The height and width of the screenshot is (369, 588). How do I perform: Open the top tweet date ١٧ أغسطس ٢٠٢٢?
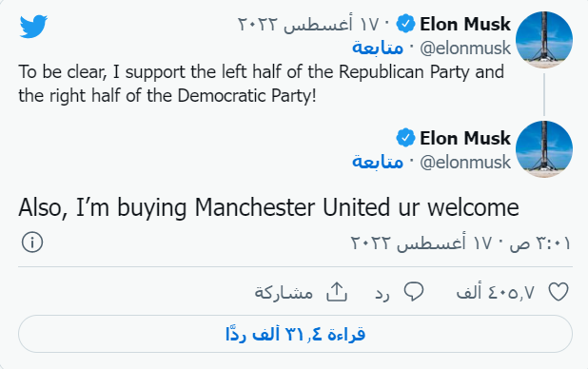pos(308,25)
